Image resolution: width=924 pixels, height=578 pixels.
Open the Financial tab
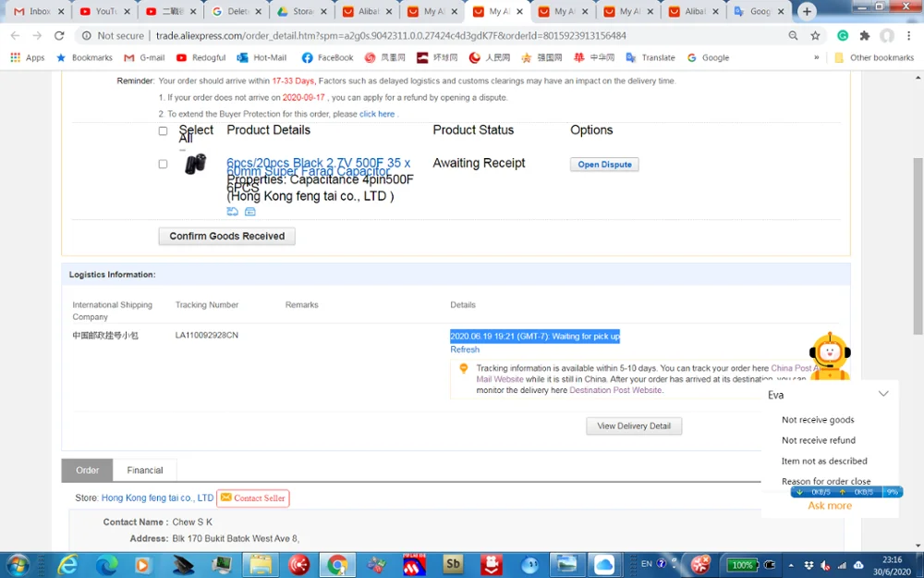(x=145, y=470)
